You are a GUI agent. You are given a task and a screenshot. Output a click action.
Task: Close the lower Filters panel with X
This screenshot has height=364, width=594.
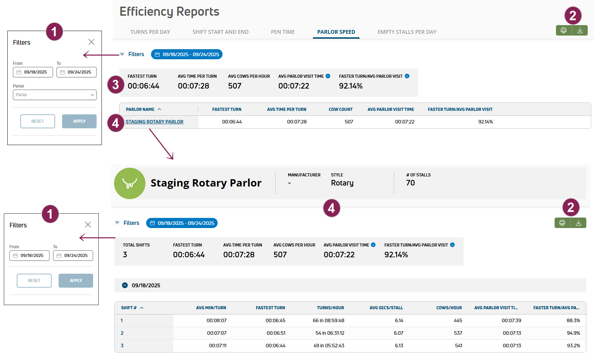point(88,225)
